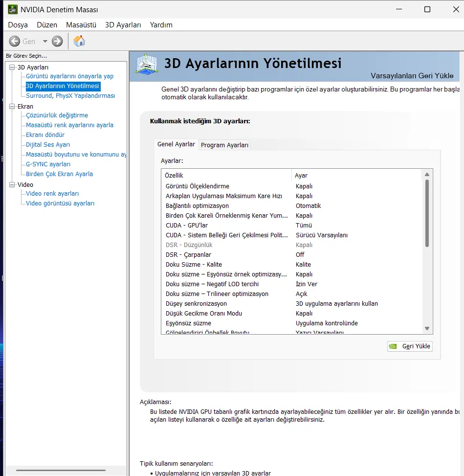Screen dimensions: 464x476
Task: Select Doku süzme – Trilineer optimizasyon row
Action: pyautogui.click(x=291, y=294)
